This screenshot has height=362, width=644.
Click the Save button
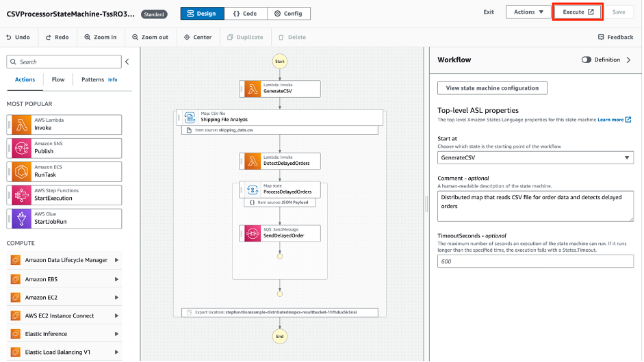click(619, 12)
